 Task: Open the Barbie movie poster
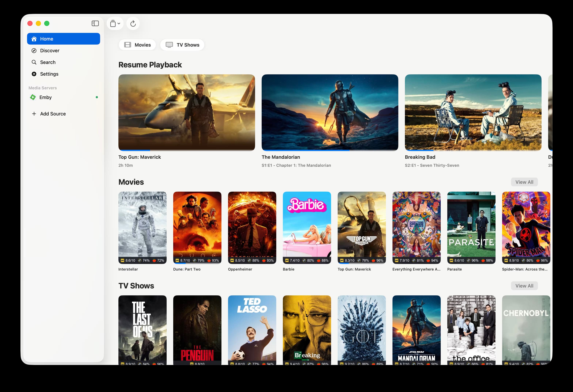click(x=307, y=228)
